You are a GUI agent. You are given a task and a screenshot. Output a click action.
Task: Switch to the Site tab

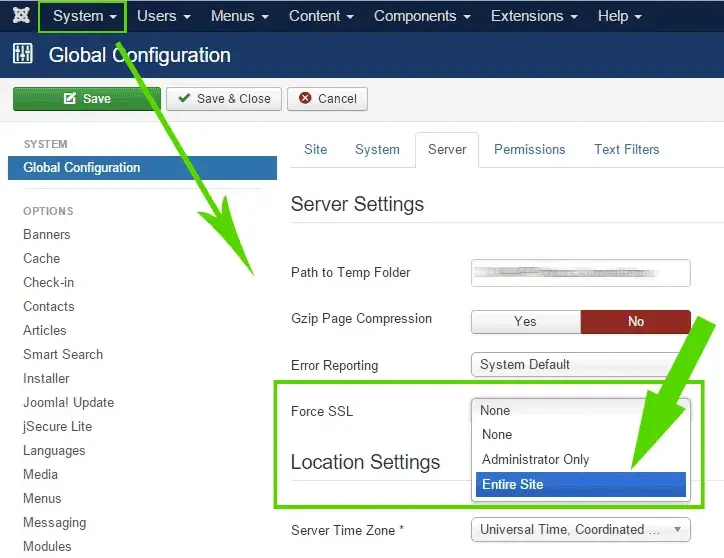[315, 150]
